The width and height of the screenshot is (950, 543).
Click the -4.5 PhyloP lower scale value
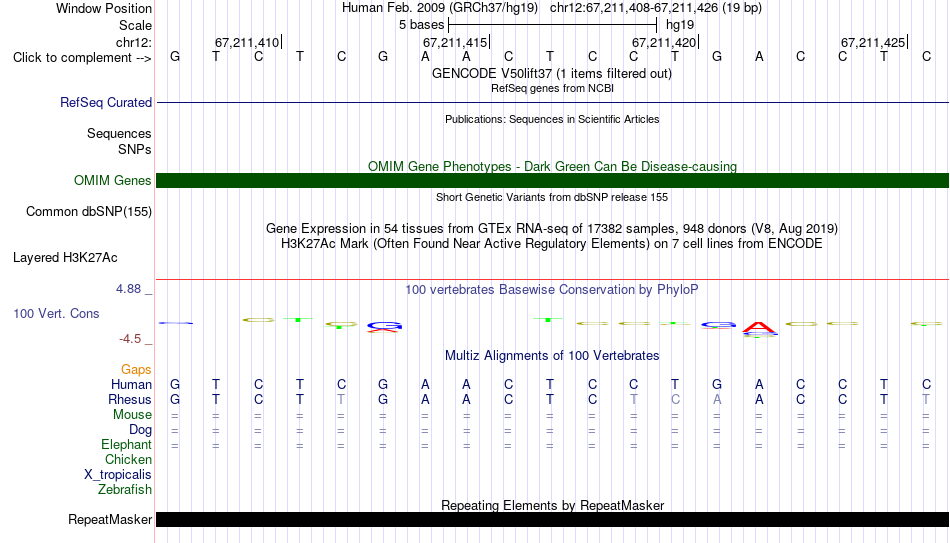(130, 339)
